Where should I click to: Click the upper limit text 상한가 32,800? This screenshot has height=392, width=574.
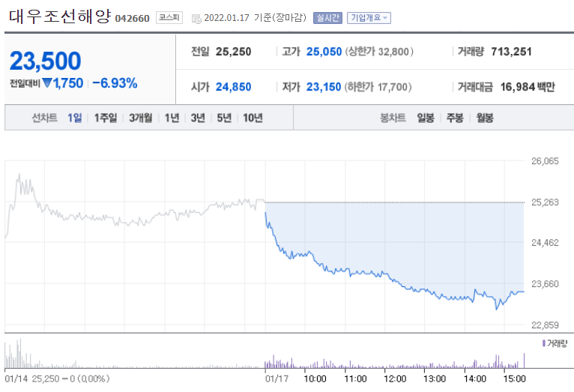[x=379, y=52]
